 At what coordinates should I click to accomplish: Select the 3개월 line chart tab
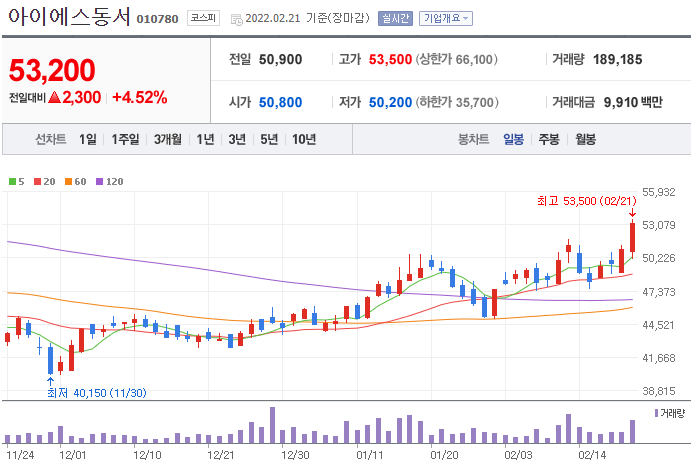pyautogui.click(x=168, y=140)
